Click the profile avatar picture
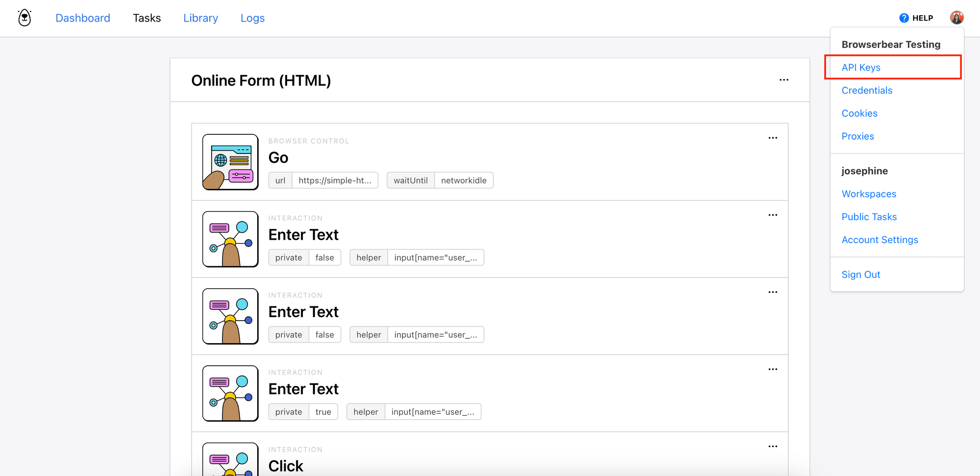 click(957, 17)
